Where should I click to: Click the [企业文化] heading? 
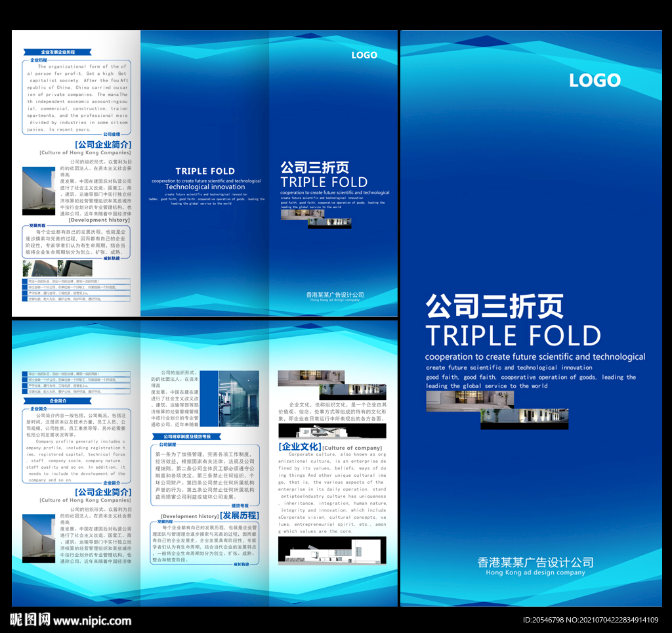click(x=299, y=447)
